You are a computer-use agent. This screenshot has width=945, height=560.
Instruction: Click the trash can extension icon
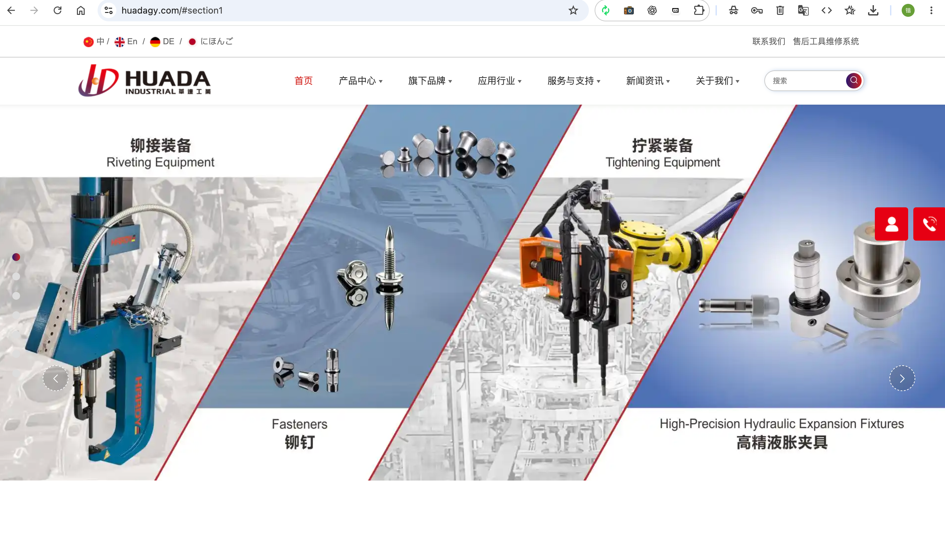point(780,10)
